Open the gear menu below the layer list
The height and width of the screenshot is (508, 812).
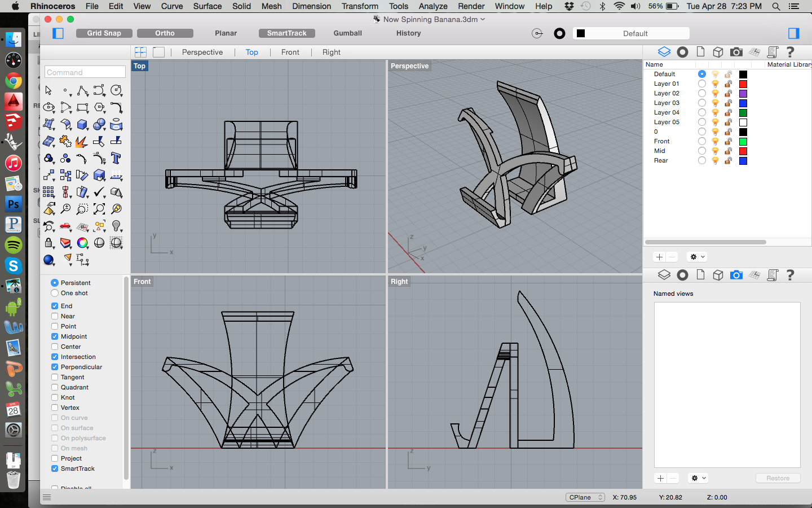coord(698,257)
